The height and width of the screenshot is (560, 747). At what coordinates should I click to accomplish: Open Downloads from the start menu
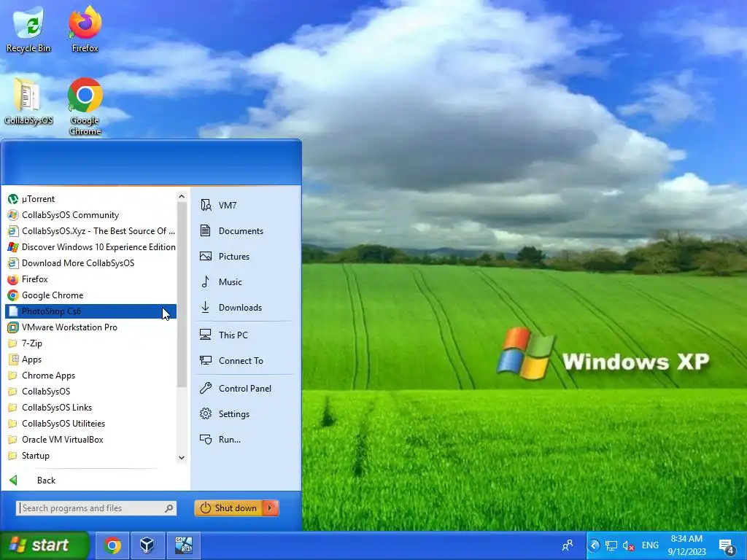point(245,308)
